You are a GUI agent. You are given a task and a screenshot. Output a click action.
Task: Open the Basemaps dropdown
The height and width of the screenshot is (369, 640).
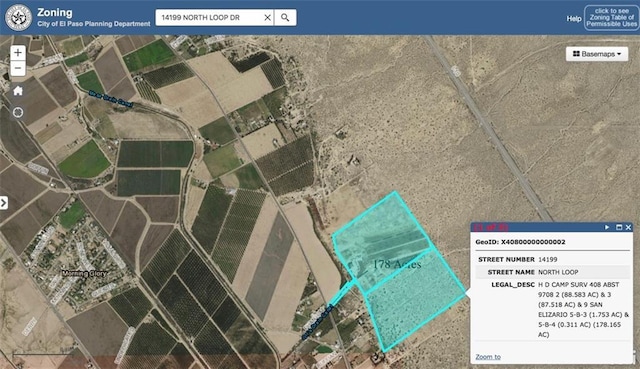pos(597,54)
